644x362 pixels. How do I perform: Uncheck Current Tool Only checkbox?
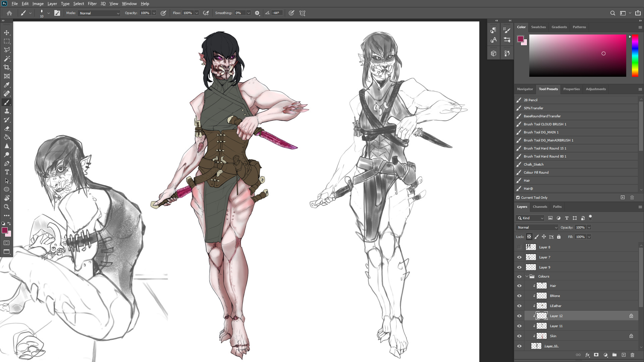point(518,197)
